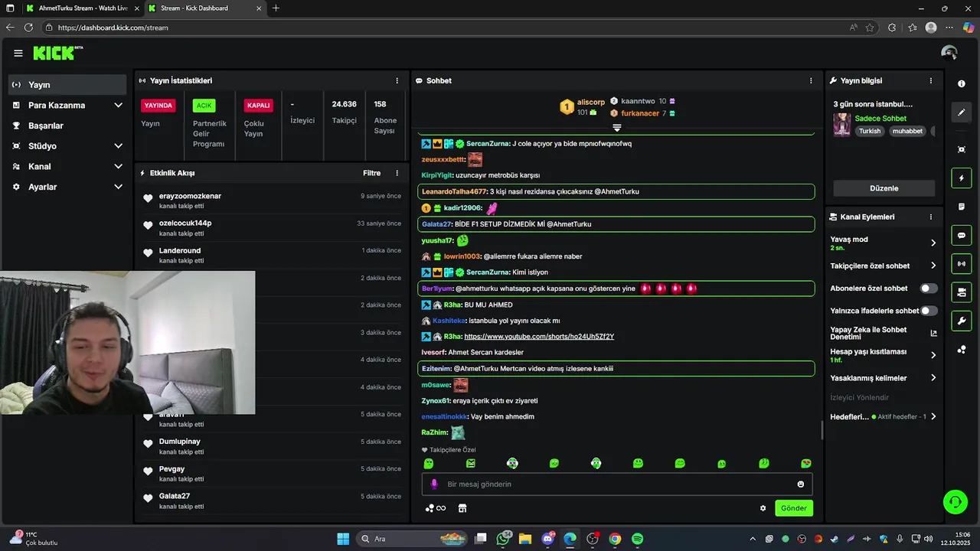Select Yayın in the left sidebar
The width and height of the screenshot is (980, 551).
pos(67,85)
